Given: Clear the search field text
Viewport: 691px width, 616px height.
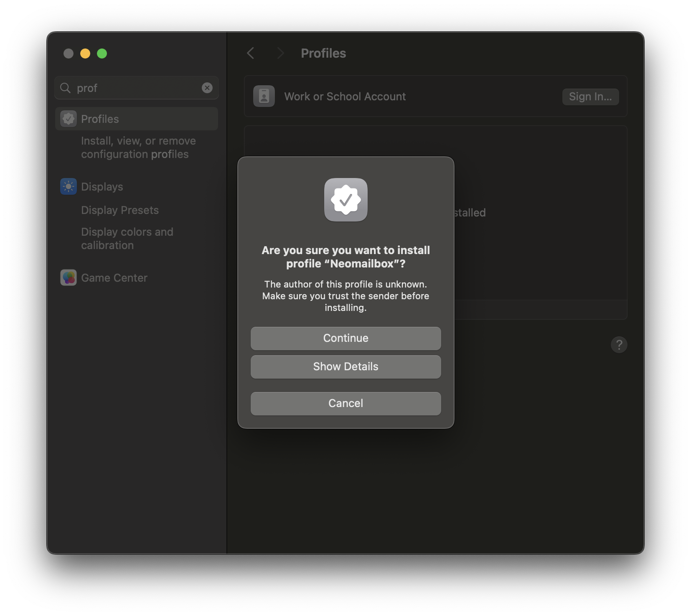Looking at the screenshot, I should click(x=207, y=88).
